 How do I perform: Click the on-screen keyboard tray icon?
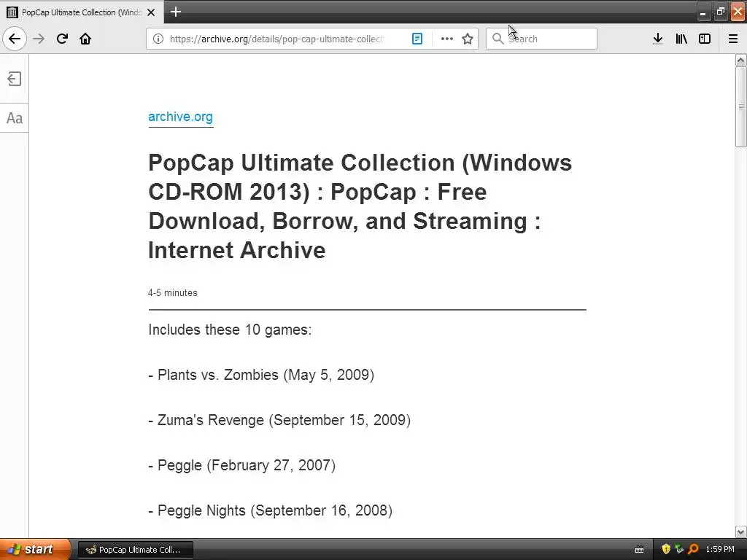tap(639, 550)
